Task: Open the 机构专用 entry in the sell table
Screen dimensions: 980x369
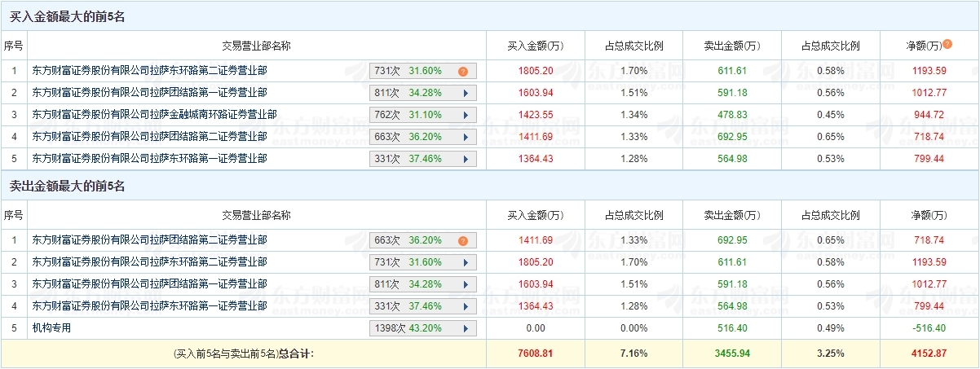Action: click(52, 328)
